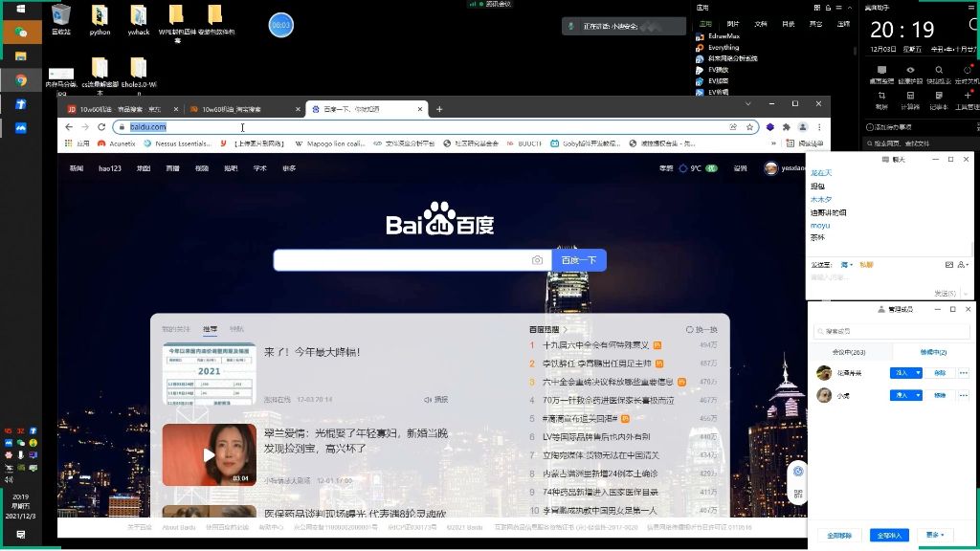
Task: Expand admit dropdown for first waiting member
Action: click(x=918, y=373)
